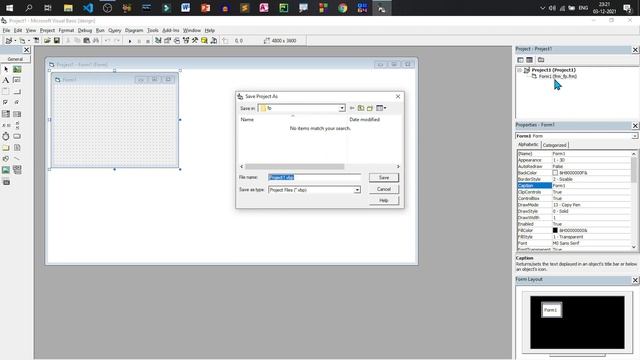Screen dimensions: 640x360
Task: Select the Image control tool
Action: click(6, 170)
